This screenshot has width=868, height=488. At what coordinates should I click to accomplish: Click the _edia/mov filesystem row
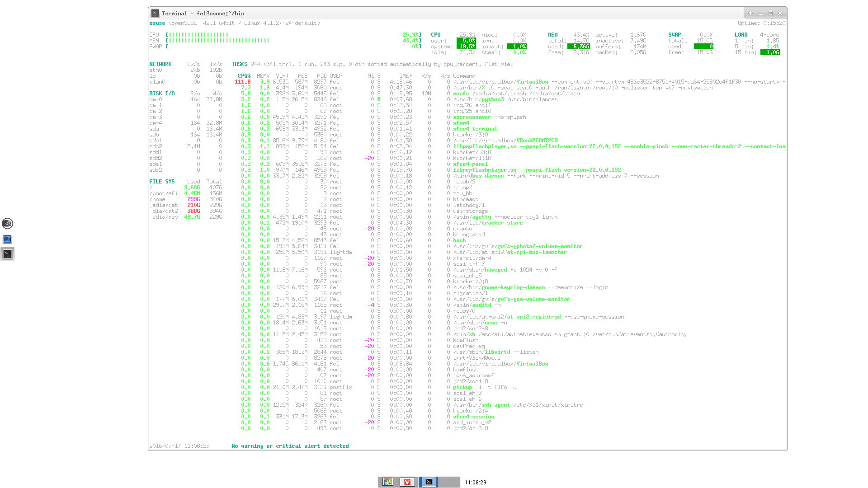[x=186, y=217]
